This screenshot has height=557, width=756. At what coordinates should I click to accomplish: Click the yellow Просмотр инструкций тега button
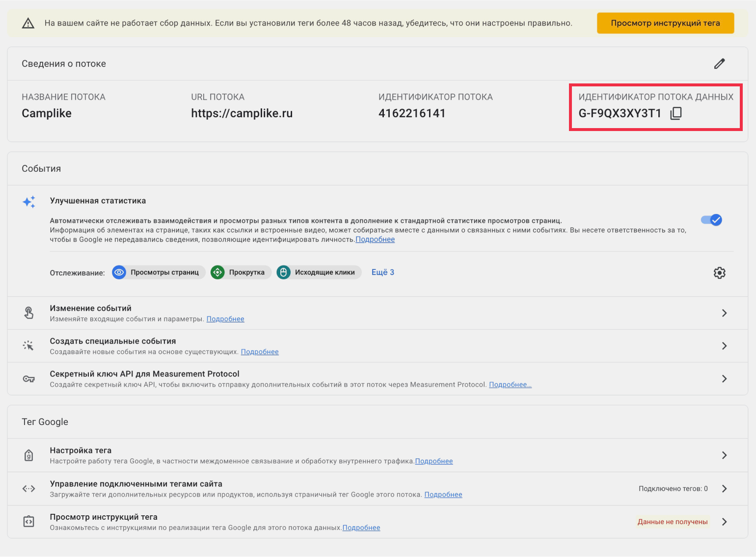click(665, 23)
